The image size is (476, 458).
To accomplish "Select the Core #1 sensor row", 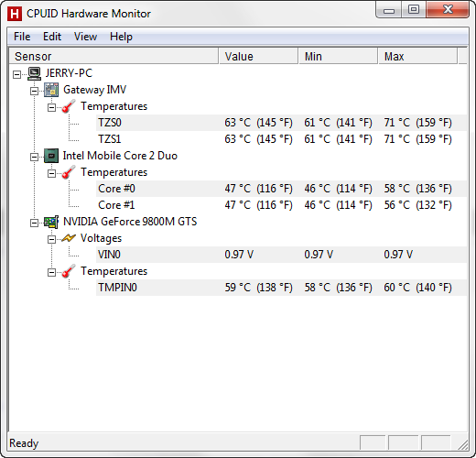I will pos(281,205).
